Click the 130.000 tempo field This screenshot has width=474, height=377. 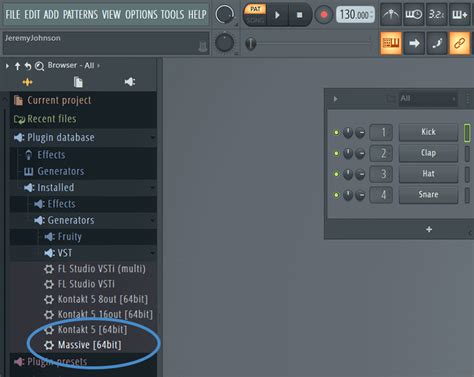[355, 15]
